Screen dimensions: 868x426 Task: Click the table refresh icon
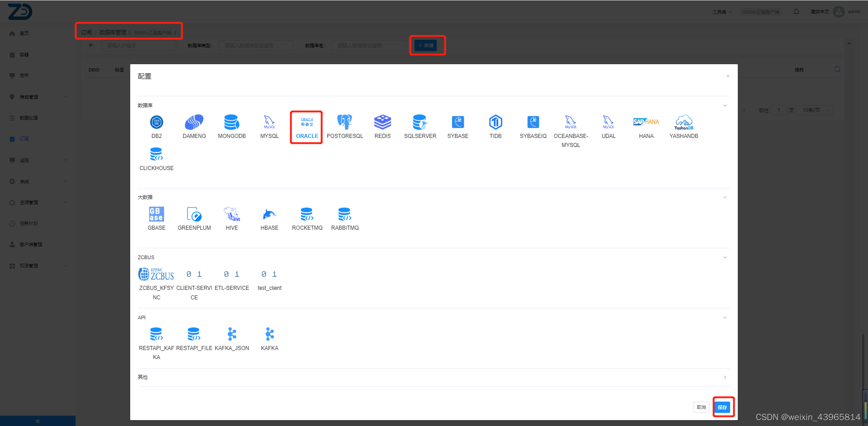pos(837,69)
